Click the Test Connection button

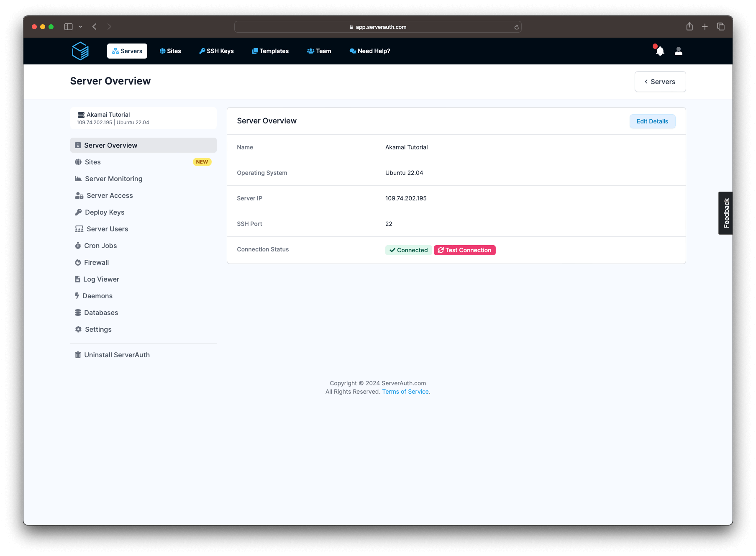pos(465,250)
